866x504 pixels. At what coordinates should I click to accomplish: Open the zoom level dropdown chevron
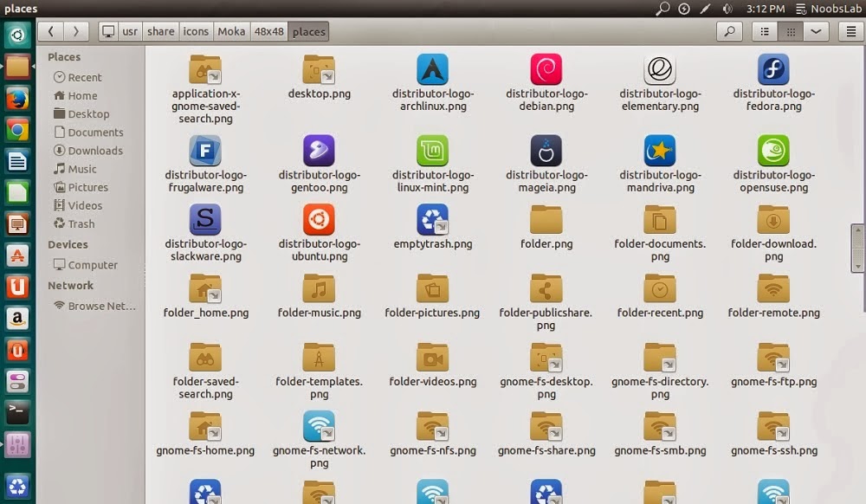coord(815,31)
